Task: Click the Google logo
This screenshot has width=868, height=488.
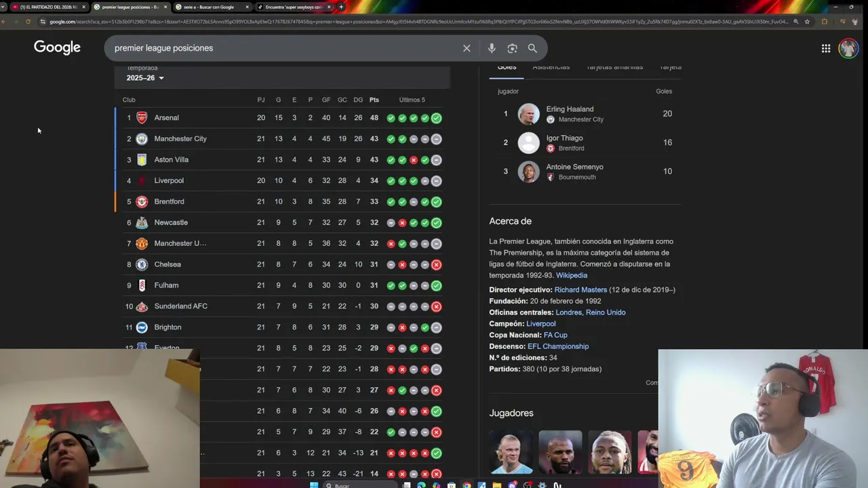Action: click(x=57, y=47)
